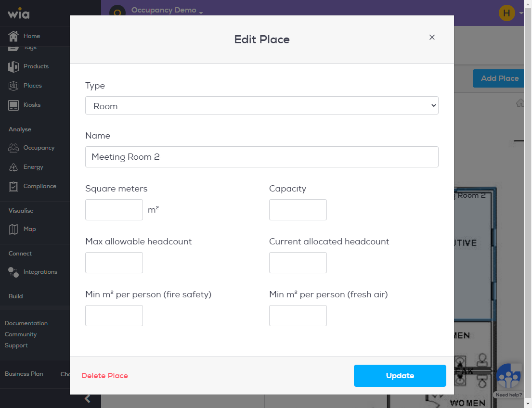Select the Products box icon
The height and width of the screenshot is (408, 532).
point(13,66)
